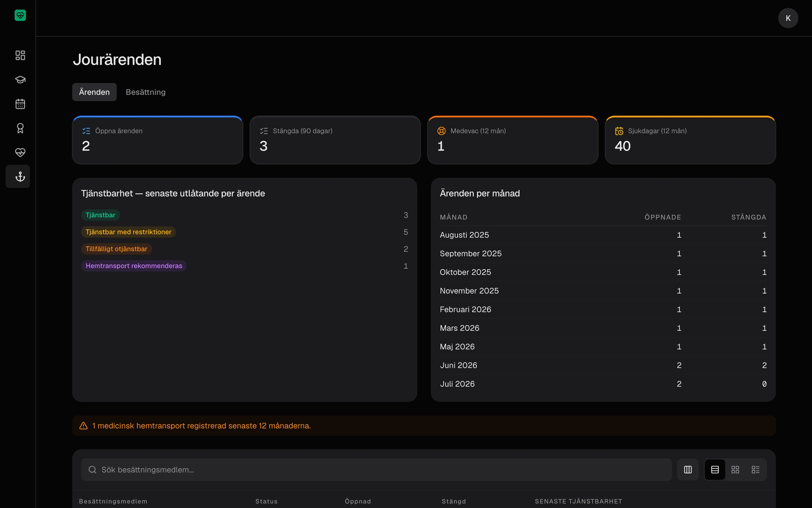This screenshot has height=508, width=812.
Task: Click the MÅNAD column header
Action: [x=454, y=217]
